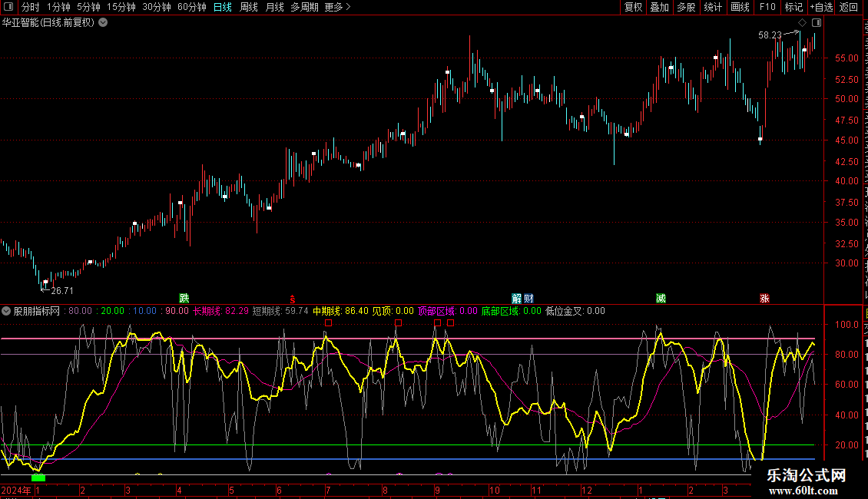Click the 长期线: 82.29 value
This screenshot has height=499, width=868.
pos(220,311)
